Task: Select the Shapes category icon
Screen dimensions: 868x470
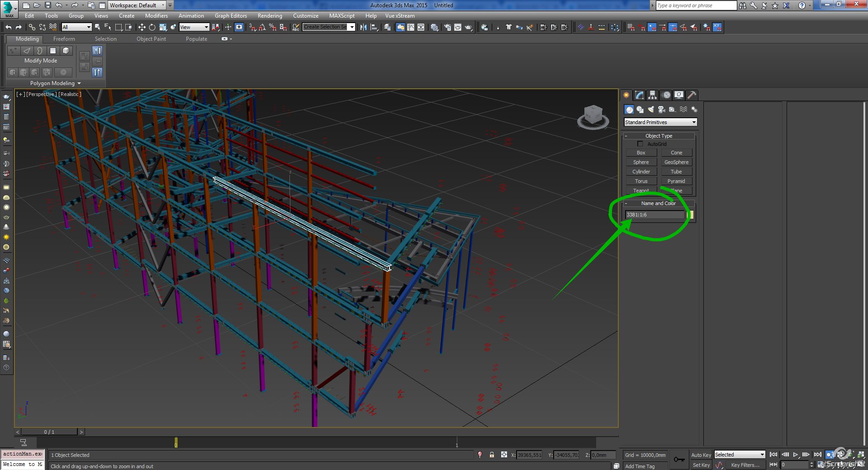Action: pos(640,110)
